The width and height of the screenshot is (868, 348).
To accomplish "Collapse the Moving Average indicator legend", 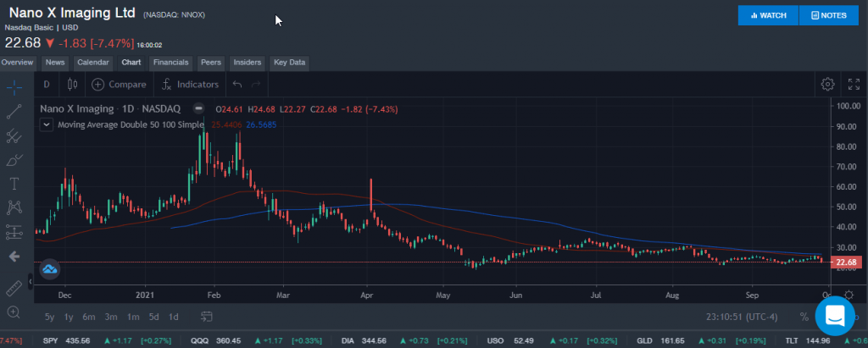I will tap(47, 124).
